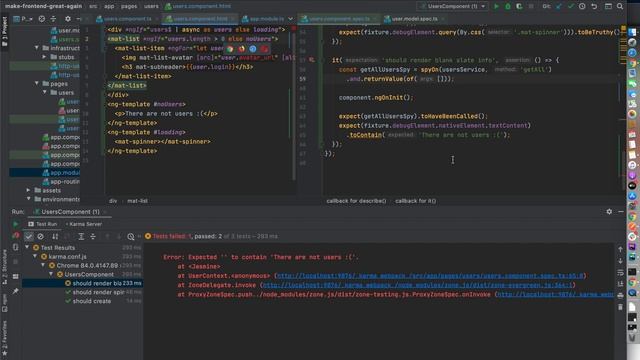Click the Git update project arrow icon
The width and height of the screenshot is (640, 360).
click(559, 6)
